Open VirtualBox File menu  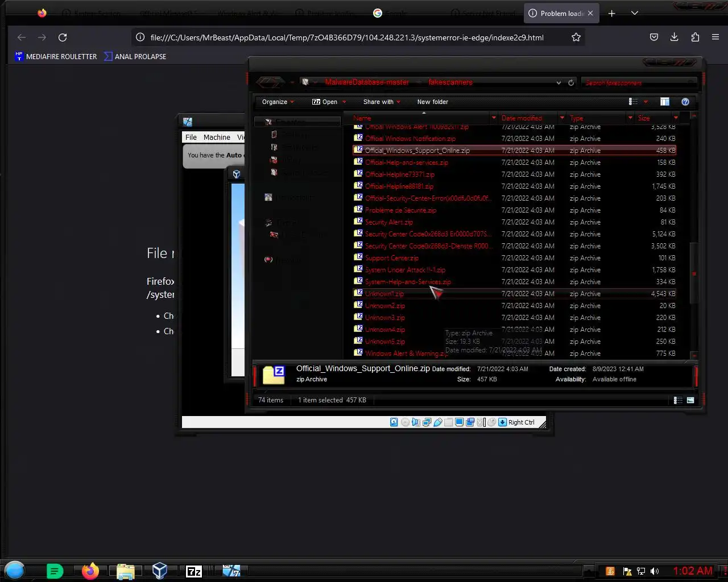pyautogui.click(x=191, y=137)
